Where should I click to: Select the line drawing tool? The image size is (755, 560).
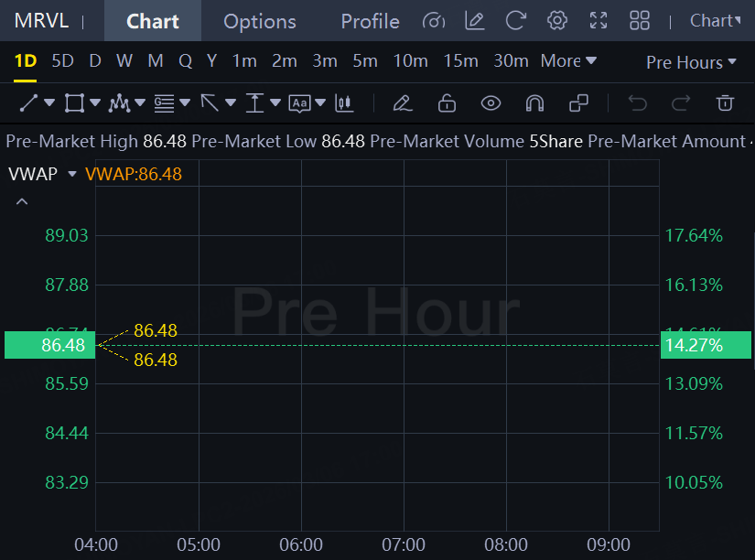pos(28,103)
